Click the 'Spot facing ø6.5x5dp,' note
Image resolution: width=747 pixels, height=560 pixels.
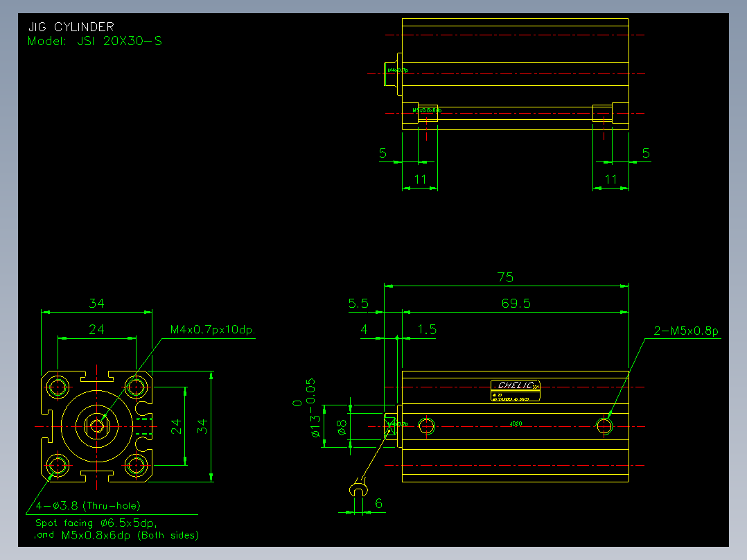(96, 523)
